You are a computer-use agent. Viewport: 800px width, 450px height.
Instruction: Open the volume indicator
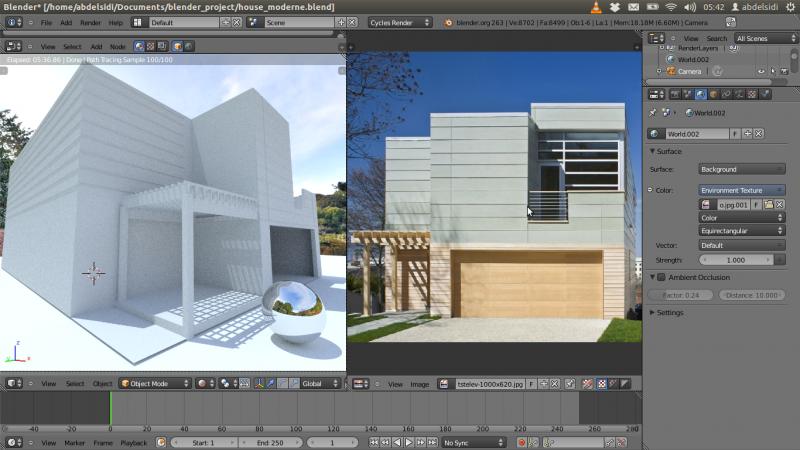pos(690,7)
